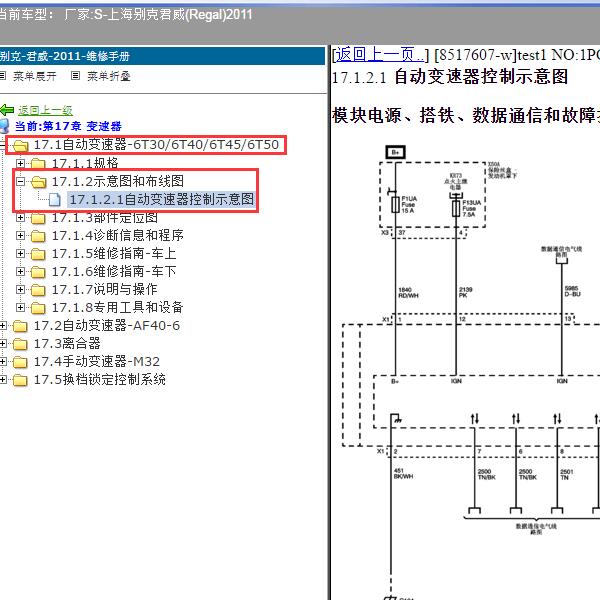Click wire label 1840 RD/WH
This screenshot has width=600, height=600.
click(x=408, y=293)
